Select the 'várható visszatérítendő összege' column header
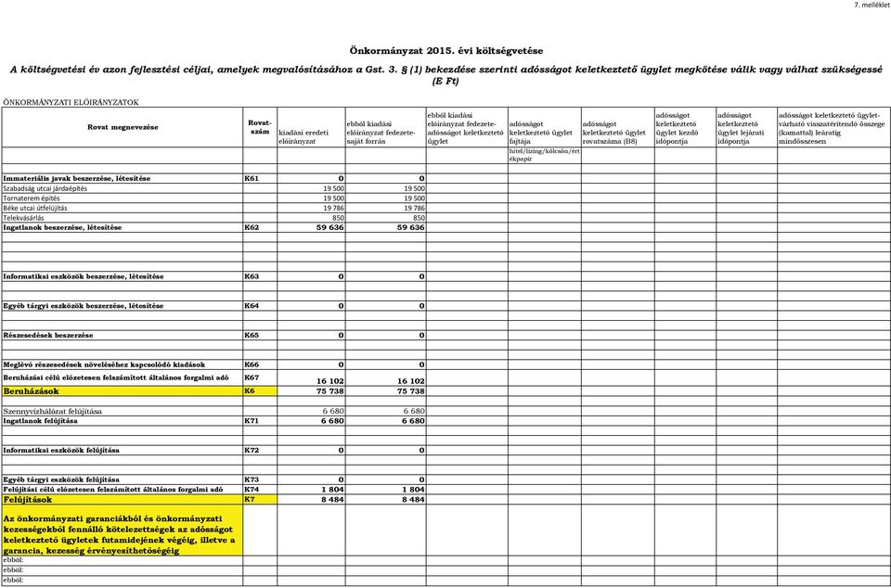Viewport: 891px width, 588px height. 832,128
